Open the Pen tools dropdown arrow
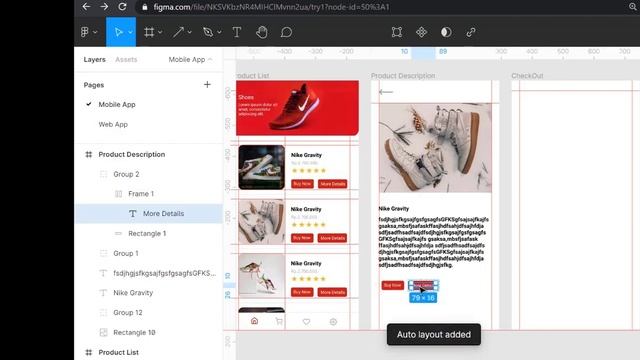This screenshot has width=640, height=360. [219, 32]
